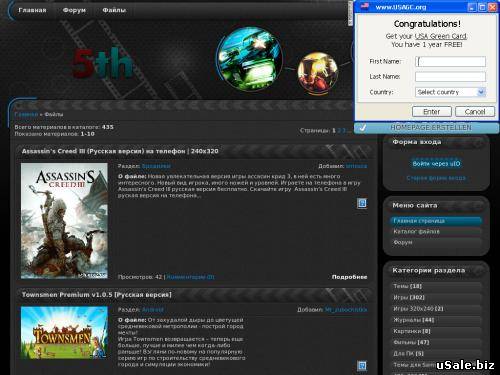The height and width of the screenshot is (375, 500).
Task: Click the document icon beside Townsmen description
Action: tap(362, 365)
